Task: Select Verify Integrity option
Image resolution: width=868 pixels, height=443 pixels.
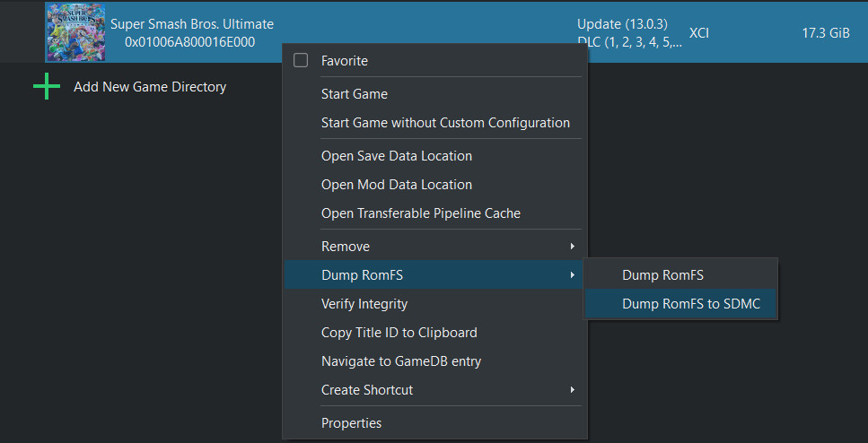Action: click(364, 304)
